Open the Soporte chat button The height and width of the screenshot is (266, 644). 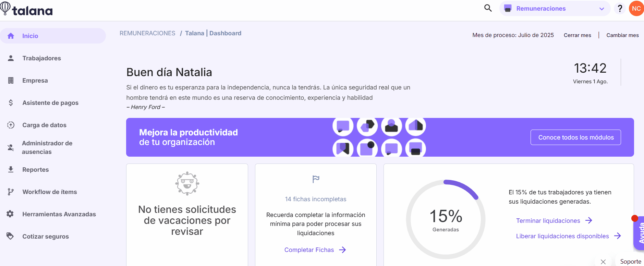[630, 262]
